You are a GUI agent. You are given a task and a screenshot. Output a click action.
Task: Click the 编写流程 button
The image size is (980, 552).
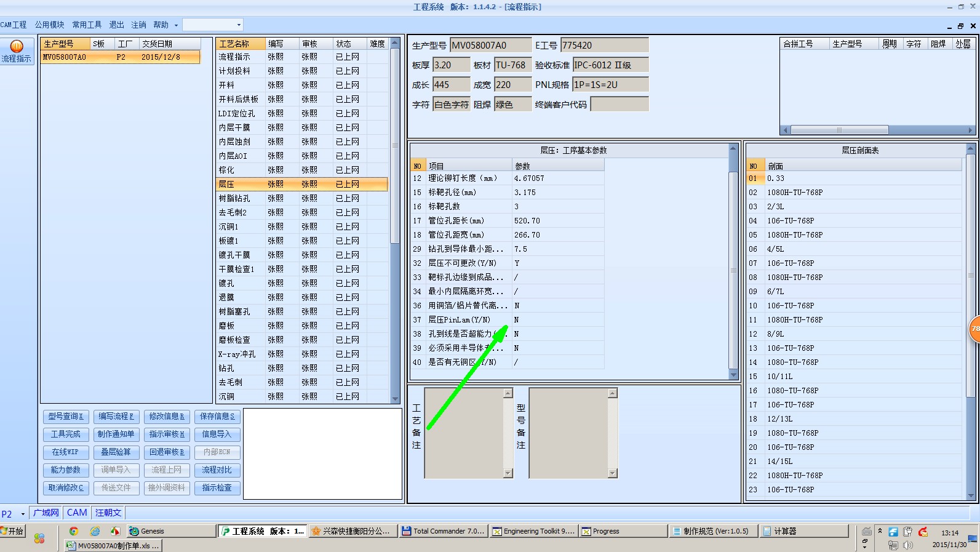pos(116,417)
